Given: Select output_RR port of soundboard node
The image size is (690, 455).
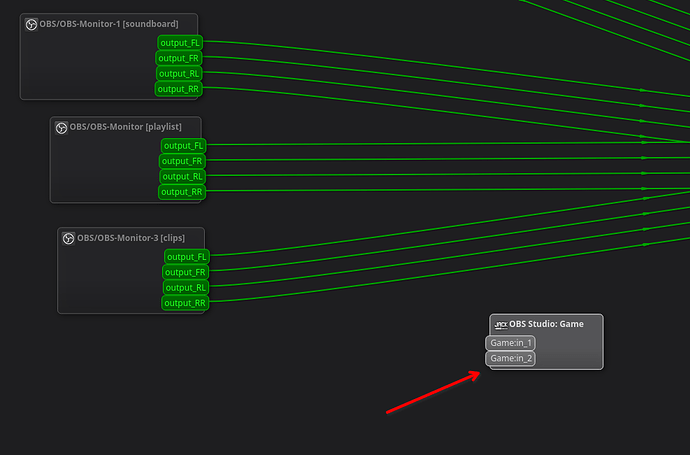Looking at the screenshot, I should (x=178, y=89).
